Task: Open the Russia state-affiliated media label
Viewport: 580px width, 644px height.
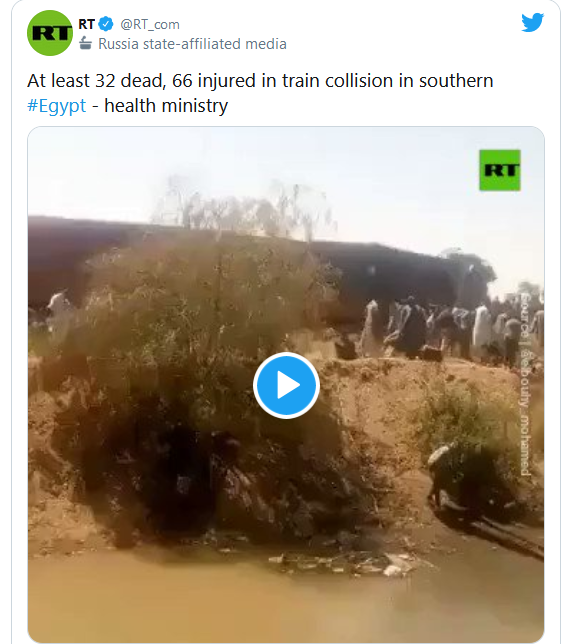Action: pyautogui.click(x=192, y=44)
